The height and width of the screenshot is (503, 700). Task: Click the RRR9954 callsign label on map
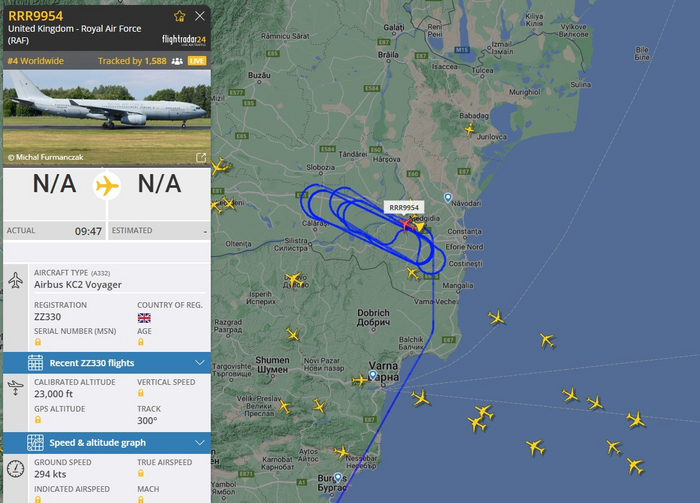(404, 208)
